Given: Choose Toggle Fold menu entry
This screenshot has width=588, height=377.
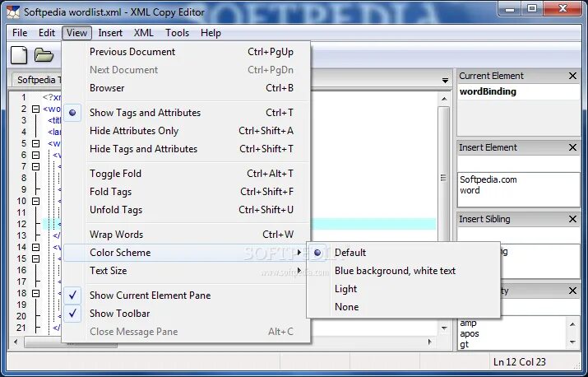Looking at the screenshot, I should pyautogui.click(x=187, y=174).
